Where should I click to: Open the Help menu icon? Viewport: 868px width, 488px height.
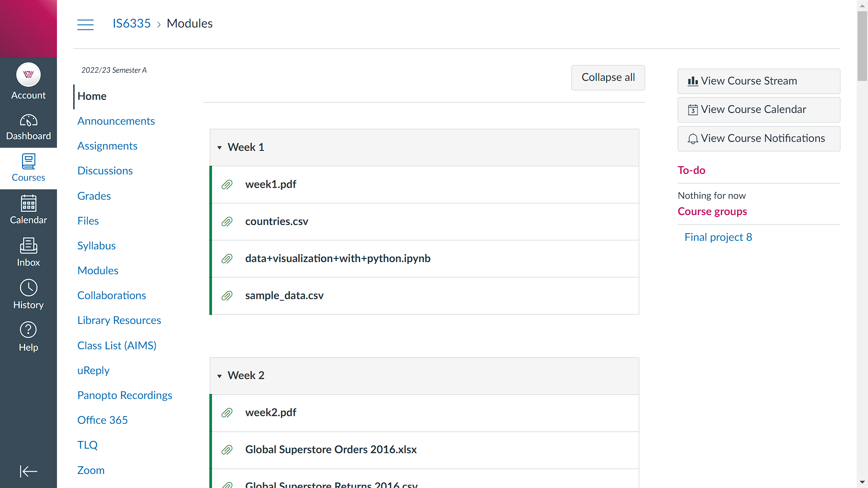[x=28, y=337]
